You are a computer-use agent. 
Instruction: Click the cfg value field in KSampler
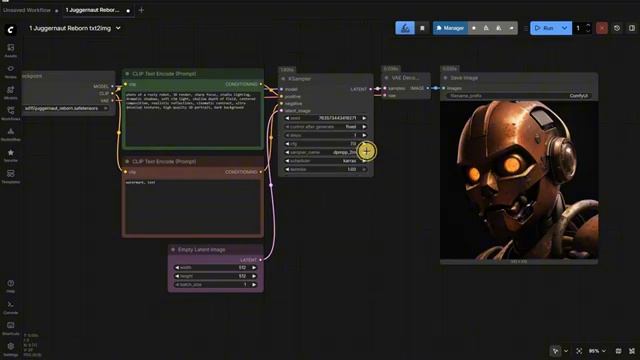[x=325, y=144]
